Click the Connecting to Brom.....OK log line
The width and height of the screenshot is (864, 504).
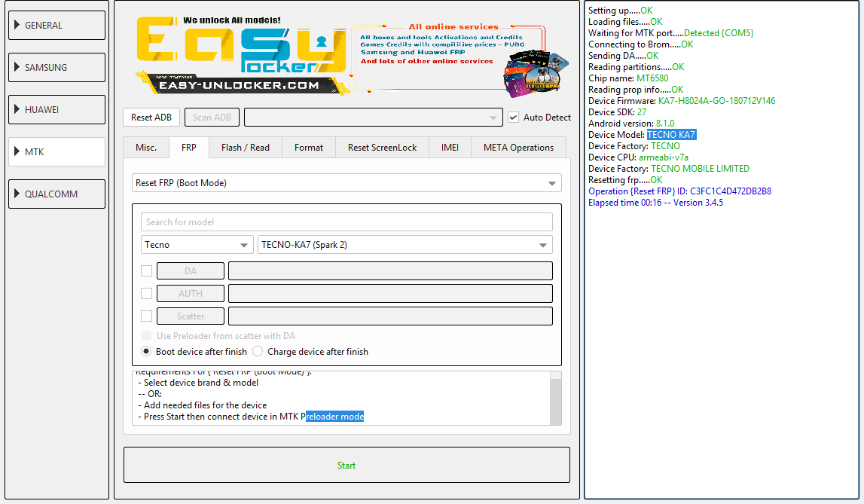tap(641, 44)
